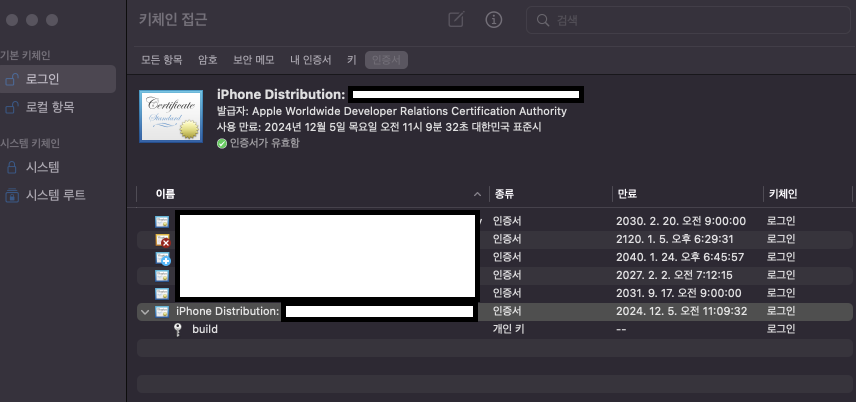The width and height of the screenshot is (856, 402).
Task: Click expiry 2027. 2. 2. 오전 7:12:15
Action: [674, 275]
